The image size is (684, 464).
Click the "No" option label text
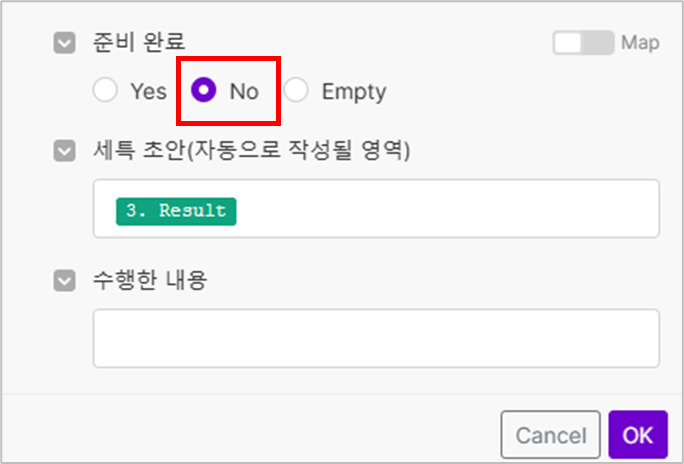tap(243, 92)
